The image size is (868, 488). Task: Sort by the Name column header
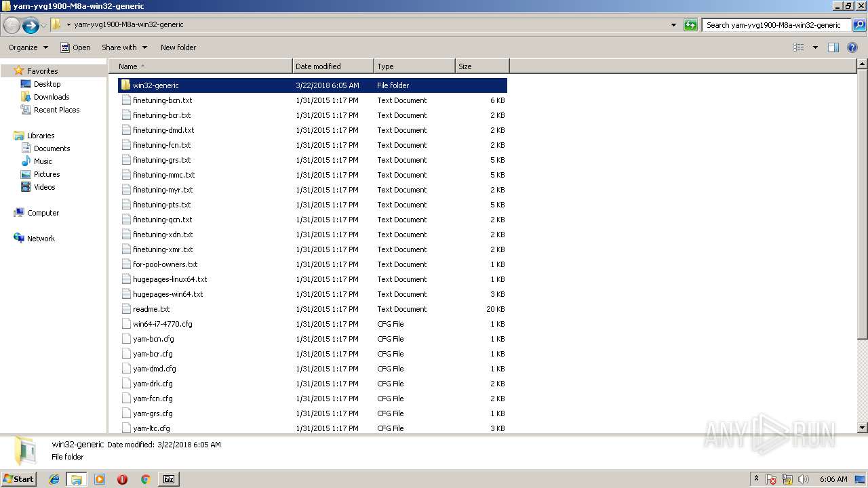click(201, 66)
